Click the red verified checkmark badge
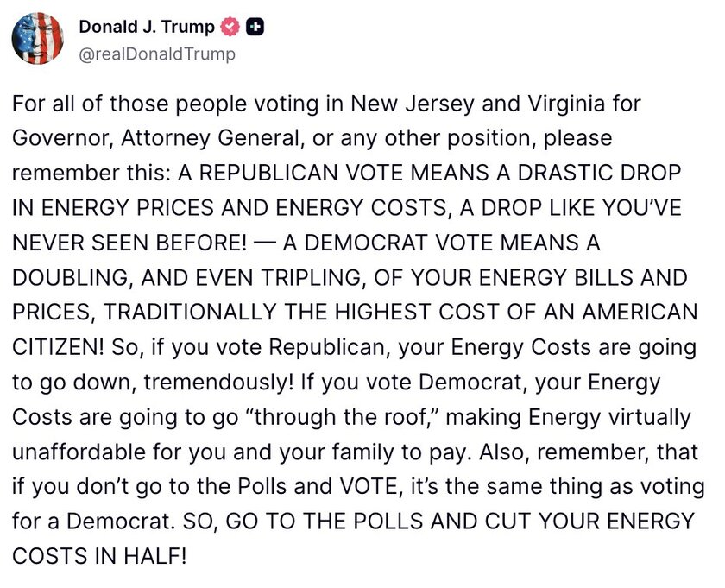This screenshot has height=588, width=725. click(x=230, y=27)
